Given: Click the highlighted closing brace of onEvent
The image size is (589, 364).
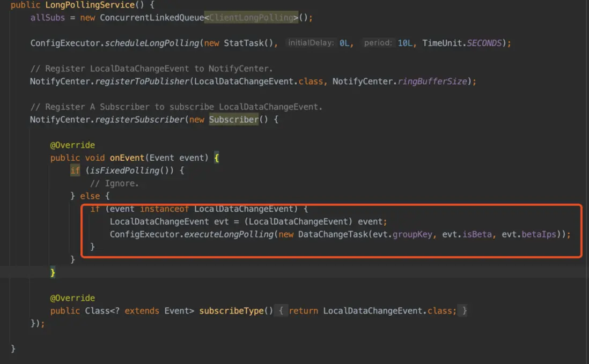Looking at the screenshot, I should click(x=53, y=272).
